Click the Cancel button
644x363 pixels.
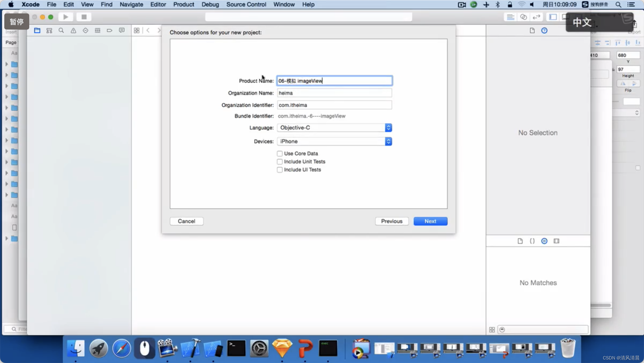pos(186,221)
